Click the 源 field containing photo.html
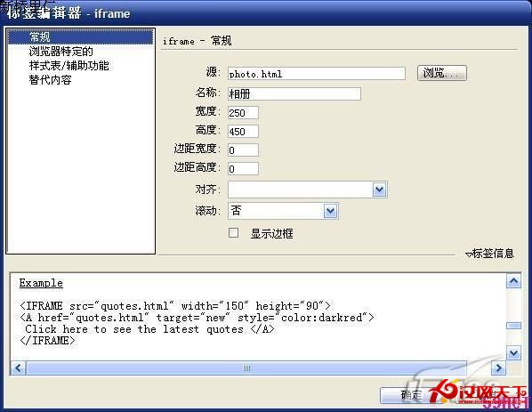This screenshot has height=412, width=532. point(317,74)
